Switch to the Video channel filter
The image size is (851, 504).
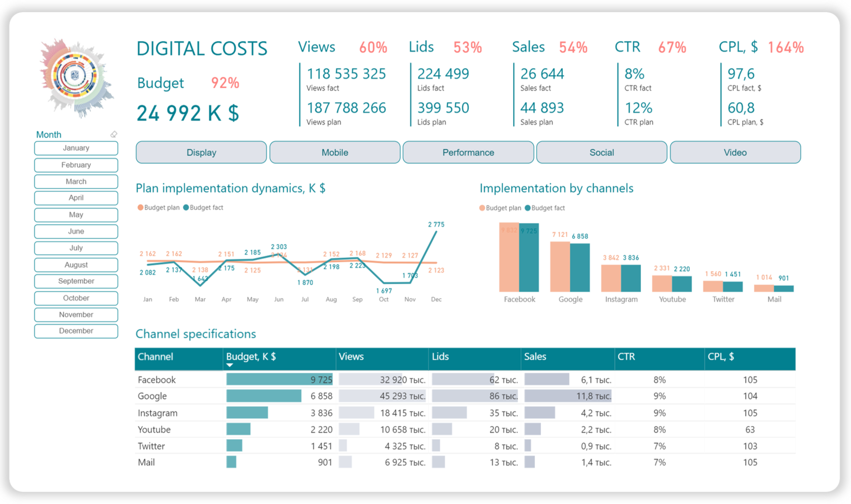point(735,152)
